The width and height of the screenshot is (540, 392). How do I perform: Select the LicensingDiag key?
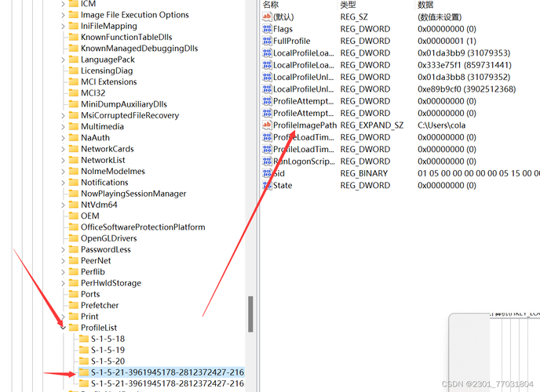pyautogui.click(x=107, y=71)
